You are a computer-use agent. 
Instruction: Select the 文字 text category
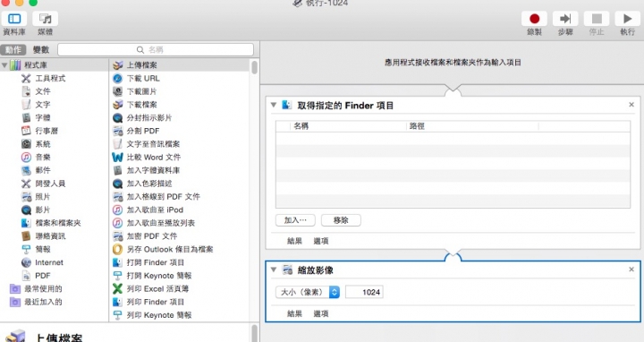tap(43, 105)
